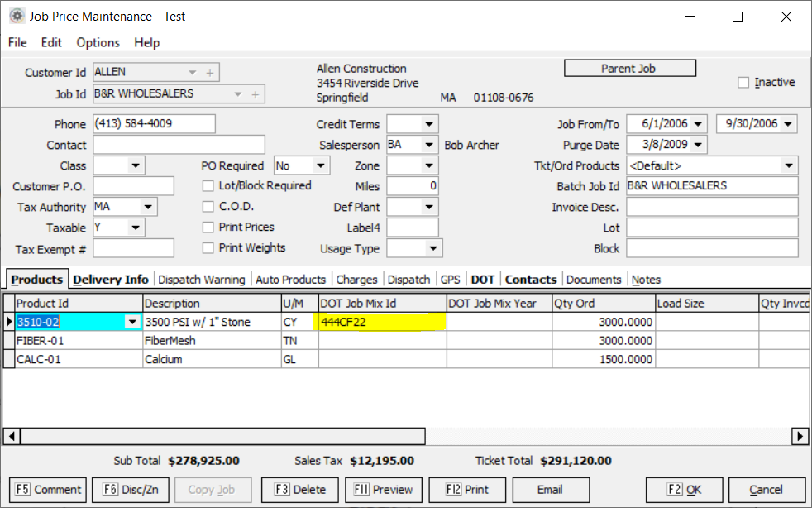
Task: Click the app gear icon in title bar
Action: [16, 16]
